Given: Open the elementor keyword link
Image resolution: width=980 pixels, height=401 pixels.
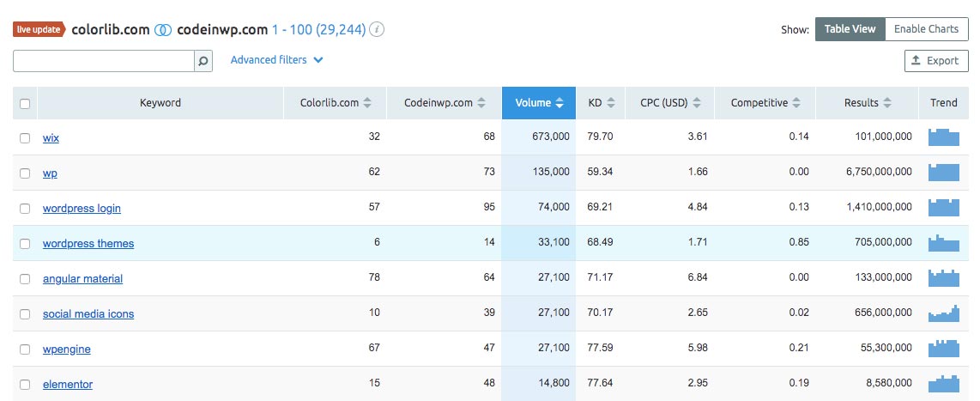Looking at the screenshot, I should coord(68,384).
